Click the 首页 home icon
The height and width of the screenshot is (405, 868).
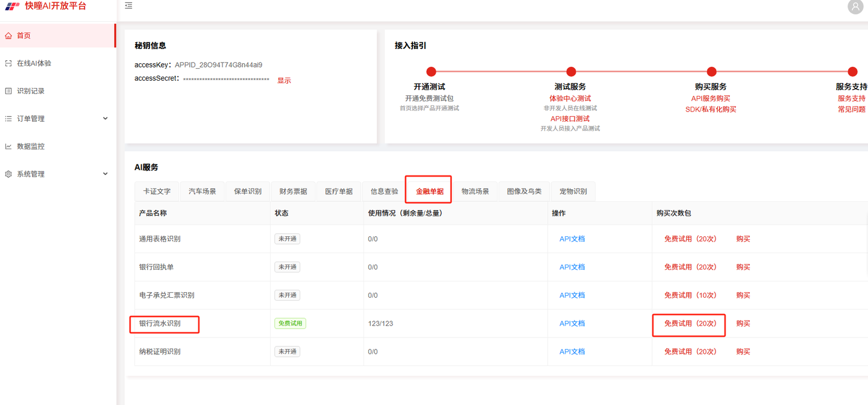8,36
